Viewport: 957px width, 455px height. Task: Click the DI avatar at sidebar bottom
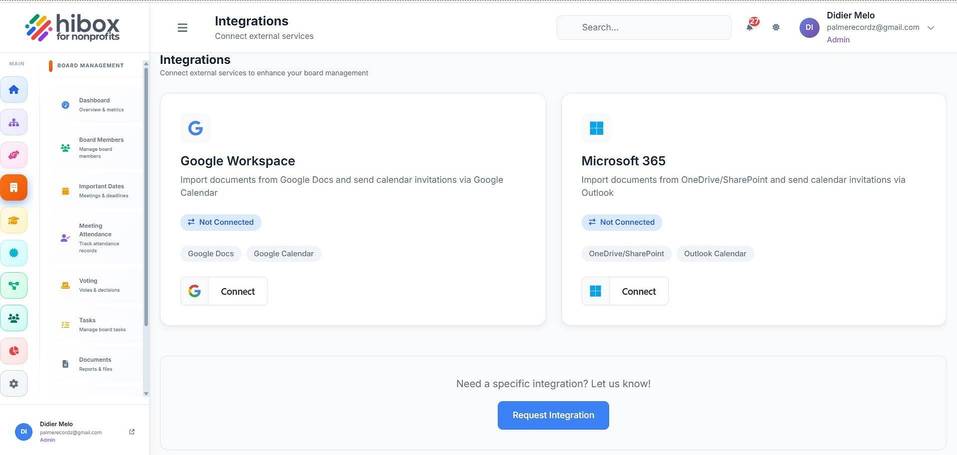[x=24, y=432]
